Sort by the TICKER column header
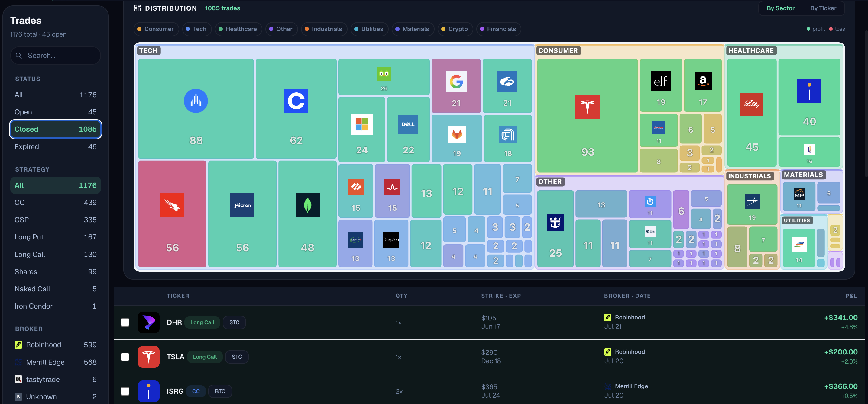Screen dimensions: 868x404 click(178, 296)
